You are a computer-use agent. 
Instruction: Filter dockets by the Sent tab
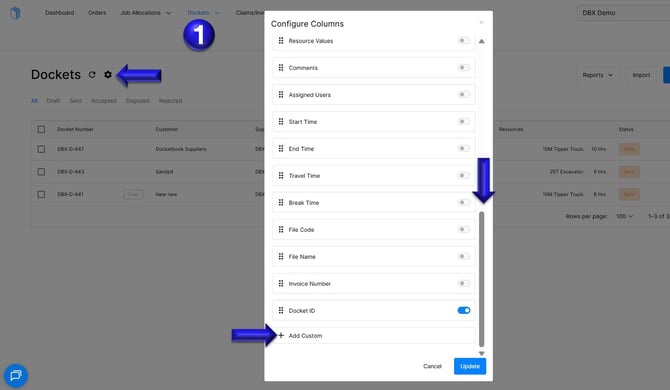coord(76,101)
